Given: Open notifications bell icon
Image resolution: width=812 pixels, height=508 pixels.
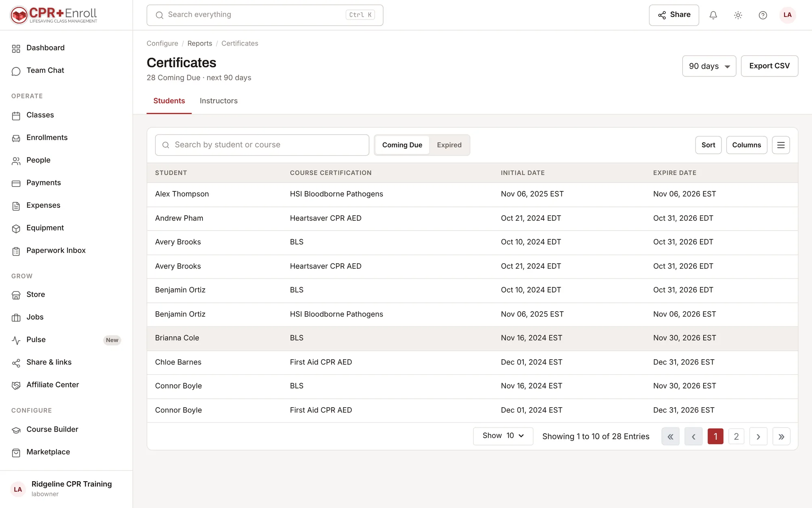Looking at the screenshot, I should click(x=713, y=15).
